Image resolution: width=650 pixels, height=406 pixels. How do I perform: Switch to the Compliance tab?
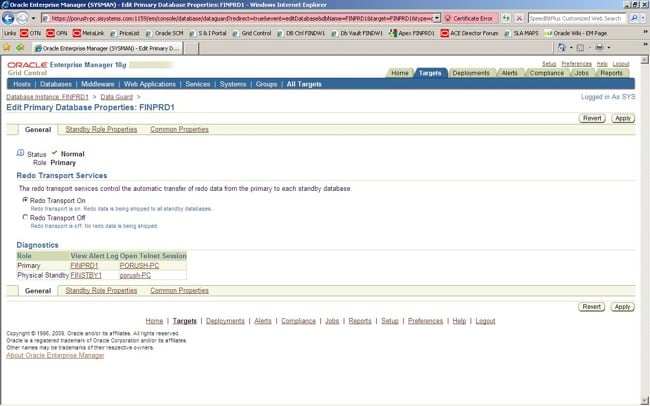546,73
